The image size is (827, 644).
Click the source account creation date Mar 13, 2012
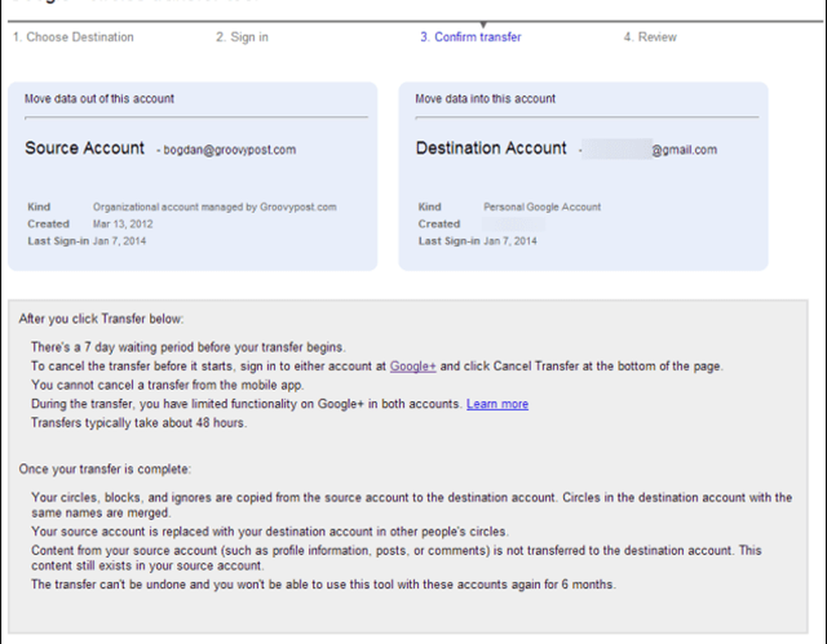coord(123,224)
